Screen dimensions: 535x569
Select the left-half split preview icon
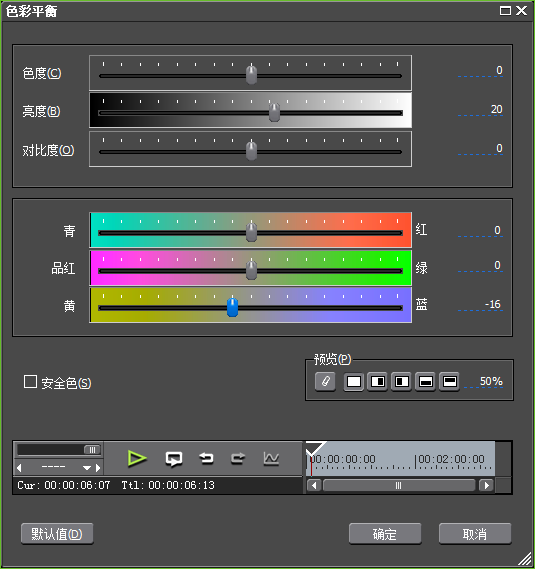[401, 382]
